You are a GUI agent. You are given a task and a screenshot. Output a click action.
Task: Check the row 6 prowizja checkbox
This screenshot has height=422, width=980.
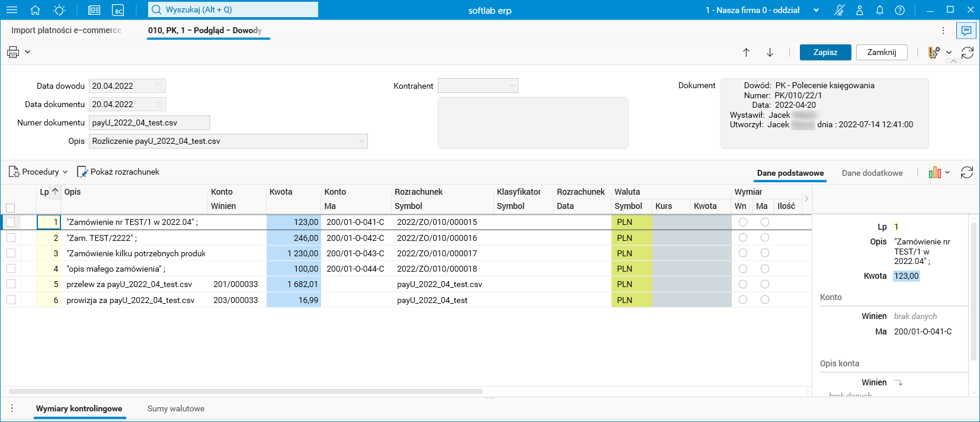click(x=11, y=299)
